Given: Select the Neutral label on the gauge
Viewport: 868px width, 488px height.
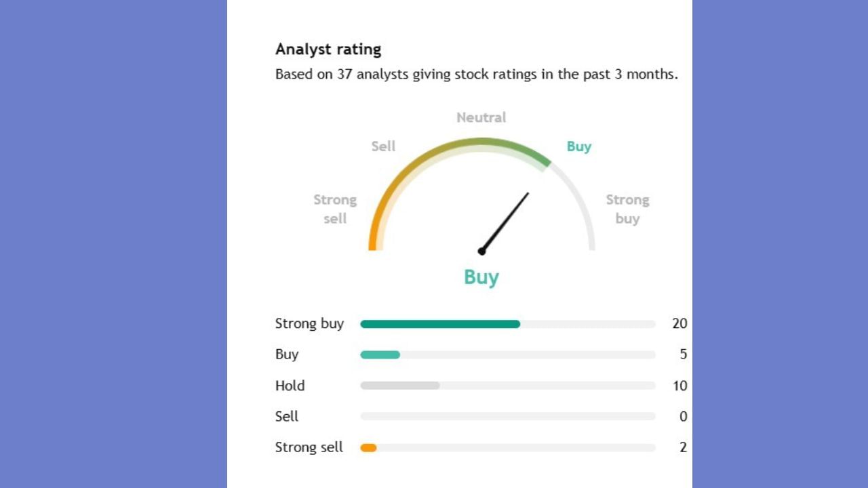Looking at the screenshot, I should tap(481, 117).
